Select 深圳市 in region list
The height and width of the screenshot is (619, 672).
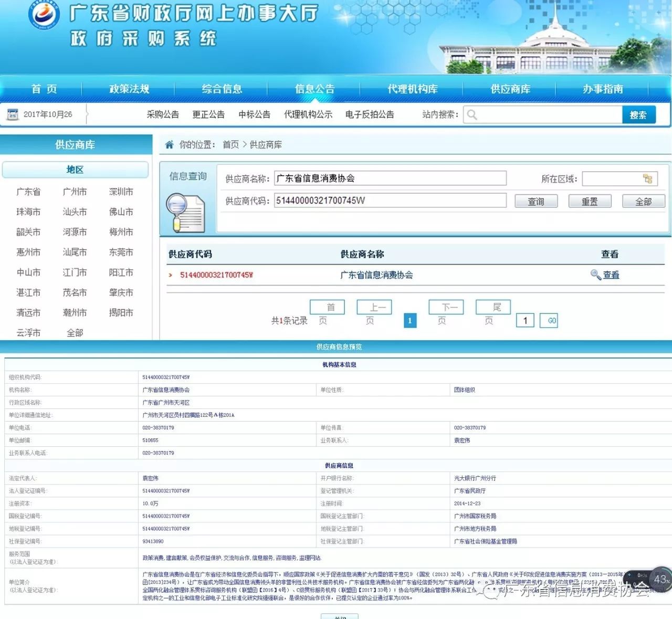(x=121, y=192)
